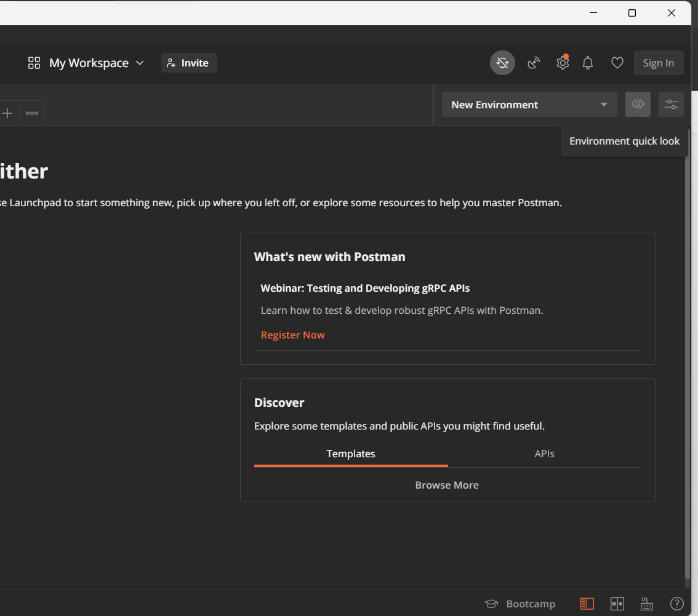698x616 pixels.
Task: Click the workspace grid icon
Action: [34, 63]
